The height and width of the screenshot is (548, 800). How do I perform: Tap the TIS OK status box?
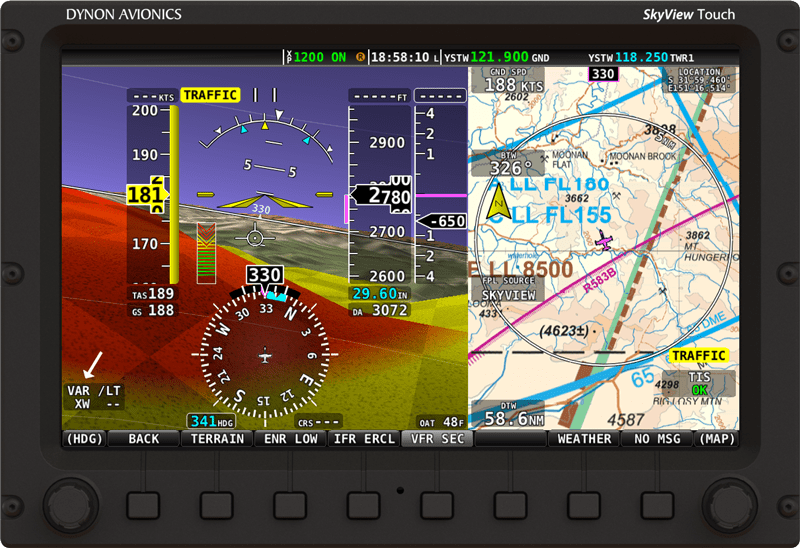tap(699, 384)
